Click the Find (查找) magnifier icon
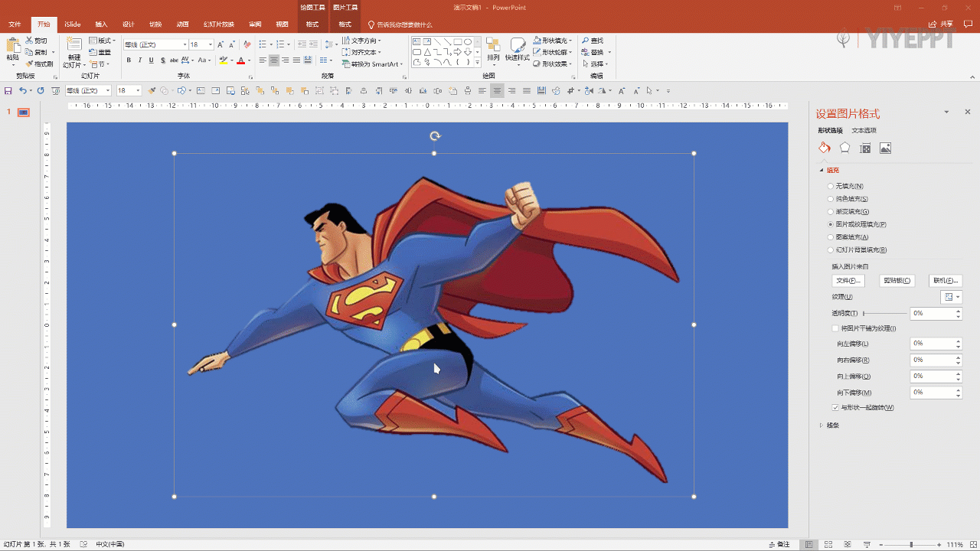 (586, 41)
